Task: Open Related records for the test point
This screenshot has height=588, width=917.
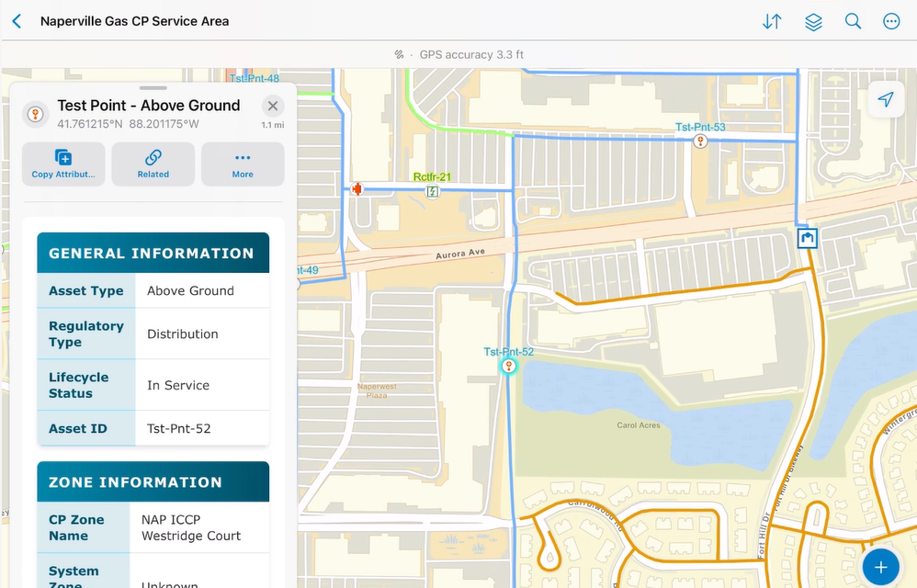Action: pyautogui.click(x=153, y=164)
